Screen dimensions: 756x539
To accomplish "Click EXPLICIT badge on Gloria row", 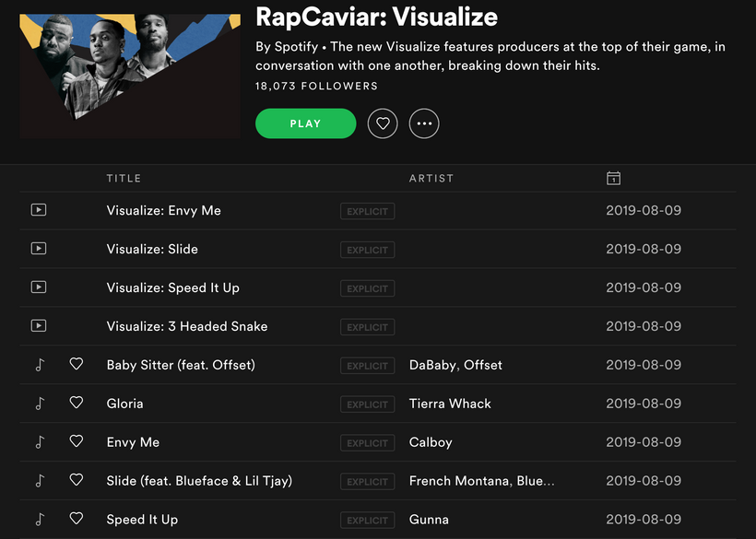I will pos(367,404).
